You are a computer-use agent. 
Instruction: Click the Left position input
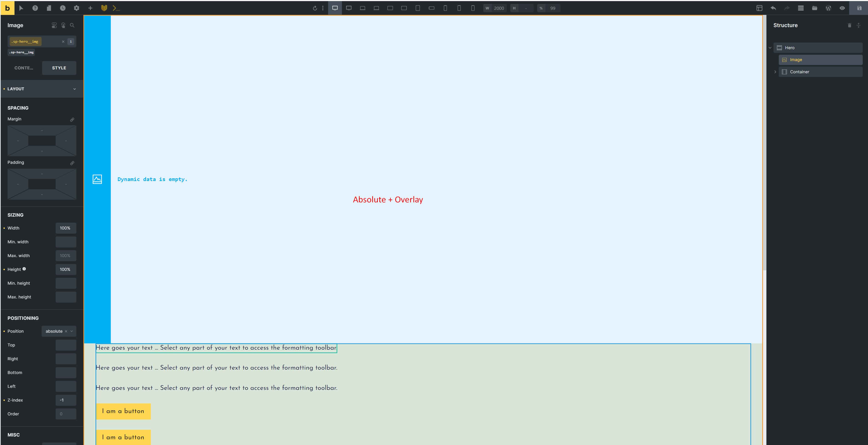point(66,387)
